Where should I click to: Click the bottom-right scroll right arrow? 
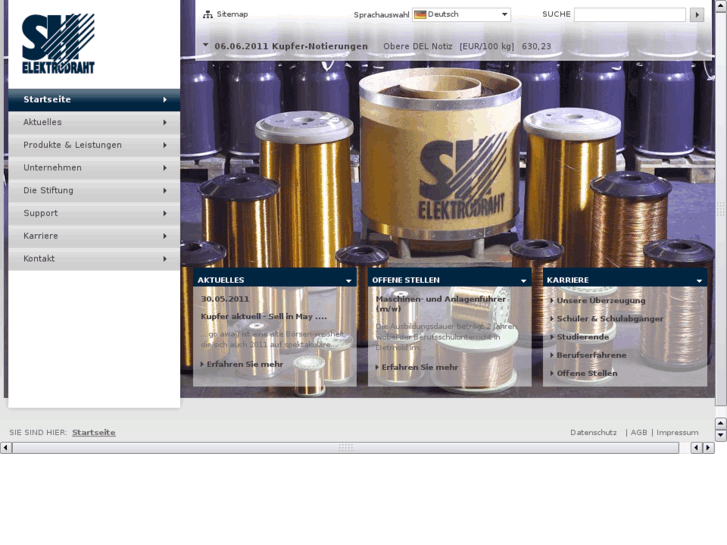[x=708, y=448]
